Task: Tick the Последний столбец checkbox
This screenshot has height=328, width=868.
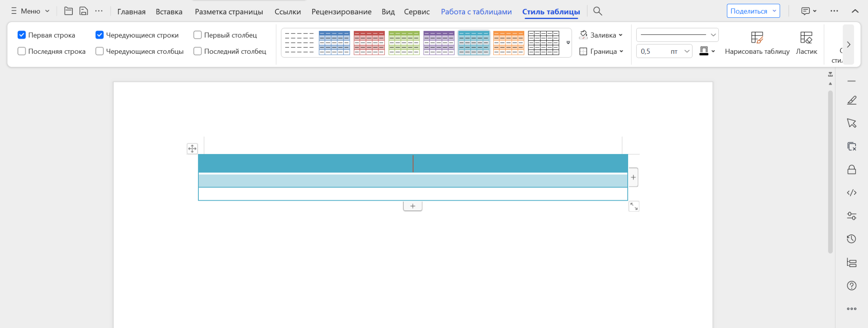Action: [198, 51]
